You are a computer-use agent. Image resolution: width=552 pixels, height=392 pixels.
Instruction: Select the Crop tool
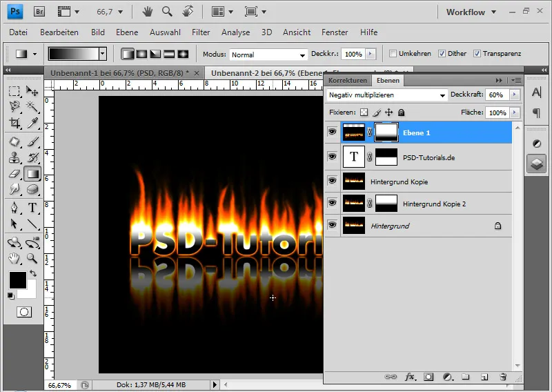pos(14,123)
